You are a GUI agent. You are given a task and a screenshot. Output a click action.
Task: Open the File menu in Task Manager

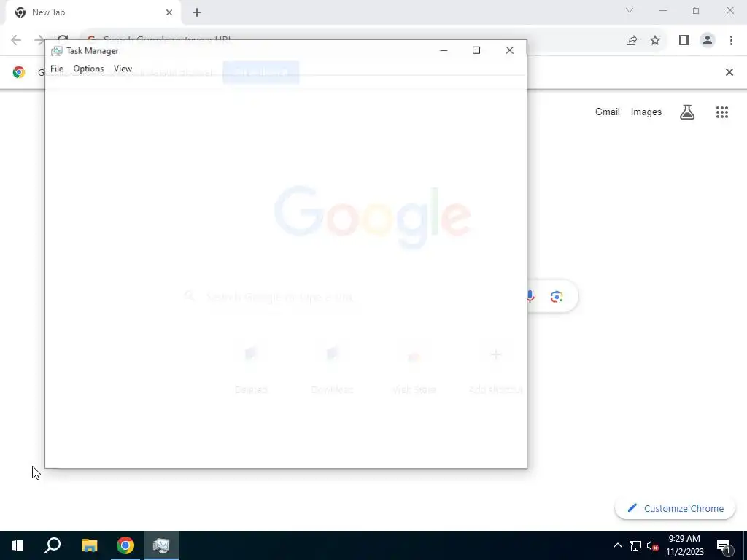[x=57, y=69]
